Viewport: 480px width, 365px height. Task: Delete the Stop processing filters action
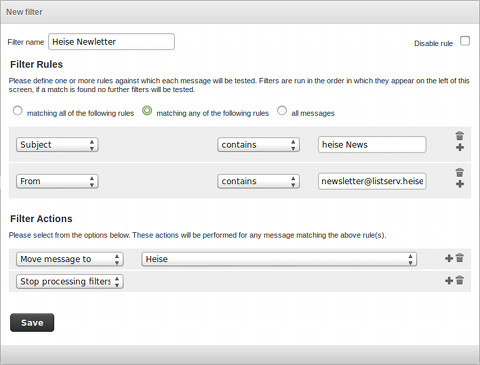(x=460, y=280)
